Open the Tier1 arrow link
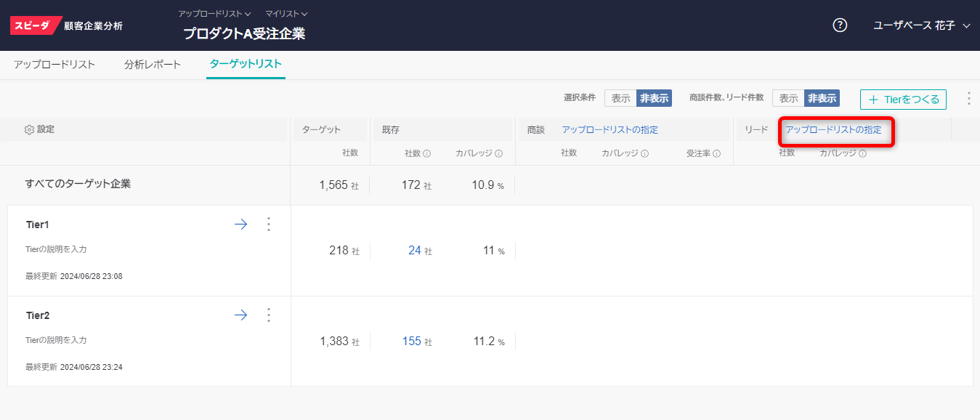Image resolution: width=980 pixels, height=420 pixels. click(240, 225)
